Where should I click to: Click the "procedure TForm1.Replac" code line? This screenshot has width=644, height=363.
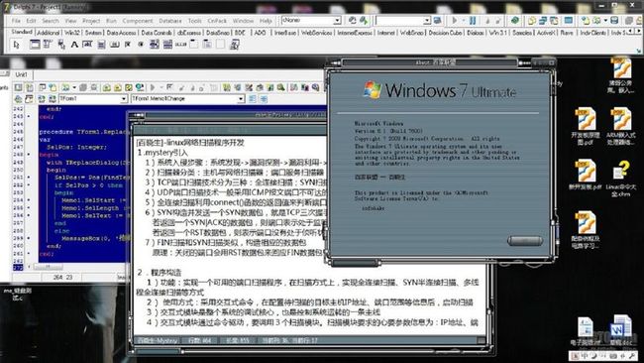point(84,132)
